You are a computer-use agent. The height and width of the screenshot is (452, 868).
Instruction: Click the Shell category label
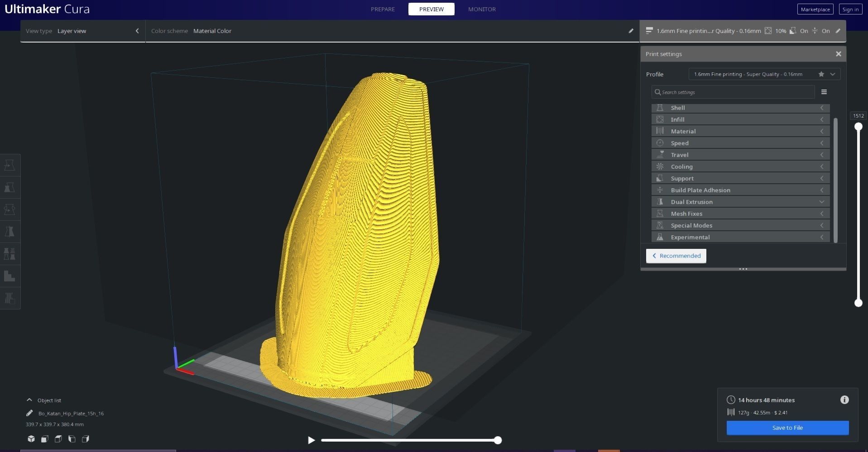[x=677, y=108]
